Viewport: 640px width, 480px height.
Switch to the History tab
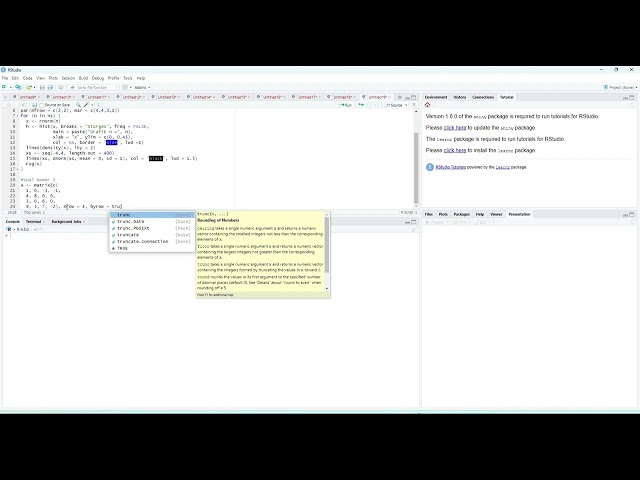coord(460,97)
